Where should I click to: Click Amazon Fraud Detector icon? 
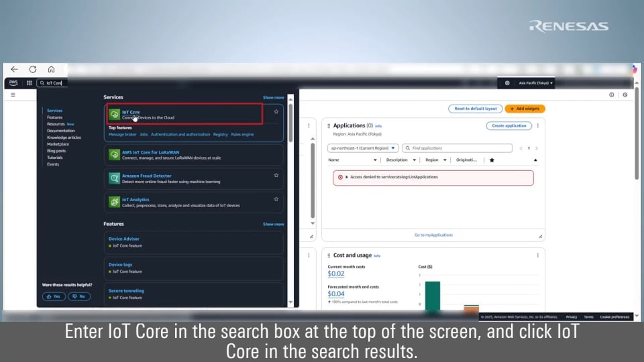click(x=115, y=178)
